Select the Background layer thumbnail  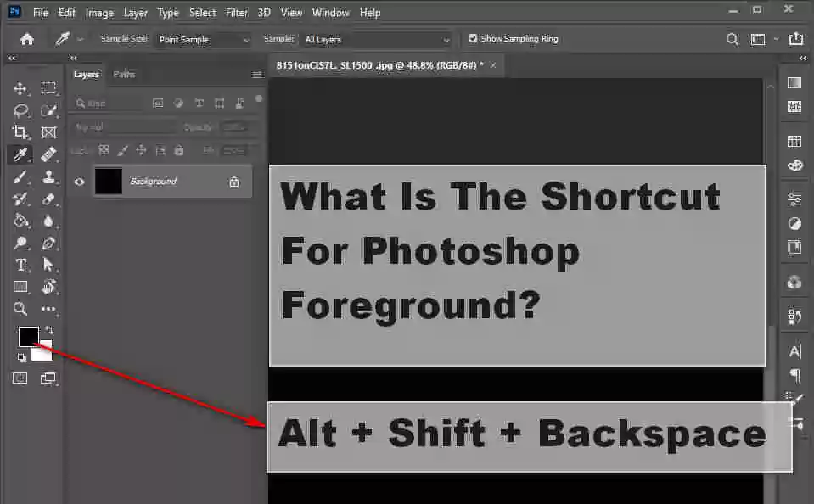tap(109, 181)
